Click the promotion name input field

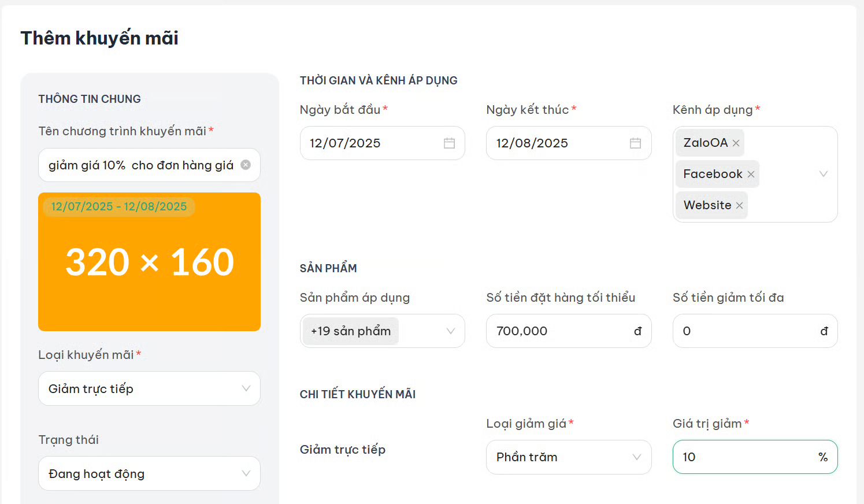tap(140, 165)
